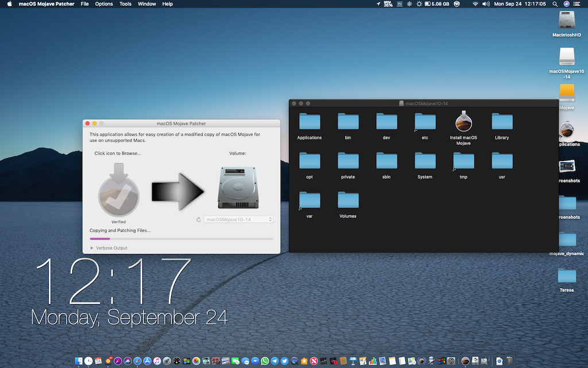Click the hard drive volume icon in Patcher
Viewport: 588px width, 368px height.
tap(238, 188)
